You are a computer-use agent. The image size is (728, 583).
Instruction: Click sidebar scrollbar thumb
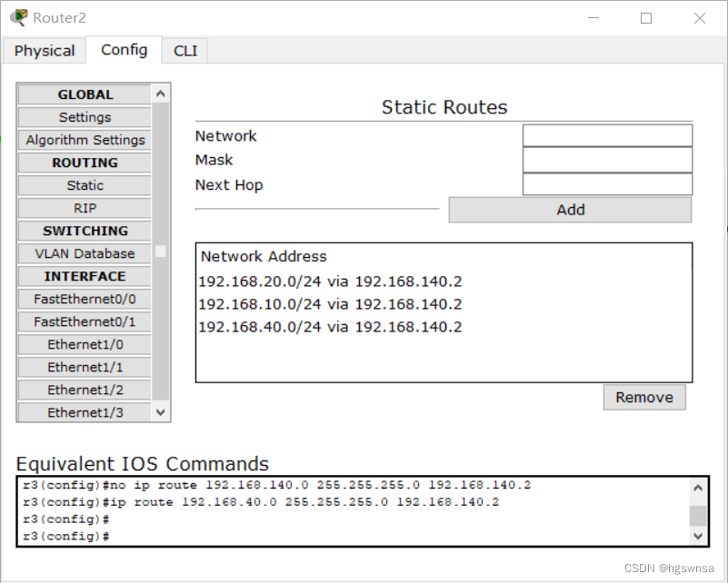click(161, 252)
